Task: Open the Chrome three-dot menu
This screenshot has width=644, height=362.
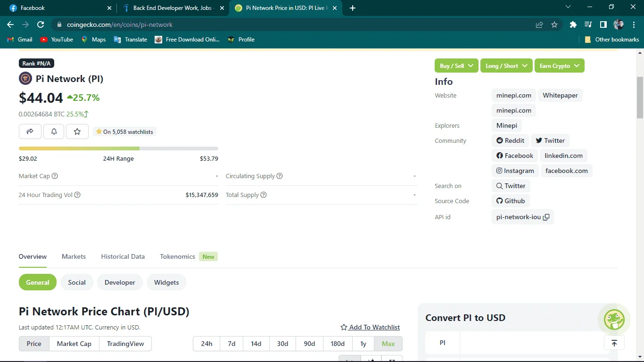Action: pyautogui.click(x=633, y=25)
